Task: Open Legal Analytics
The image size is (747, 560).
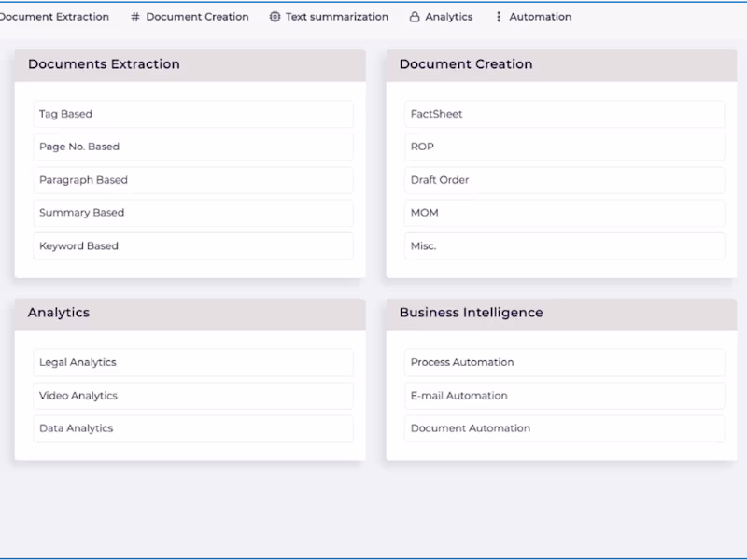Action: [192, 362]
